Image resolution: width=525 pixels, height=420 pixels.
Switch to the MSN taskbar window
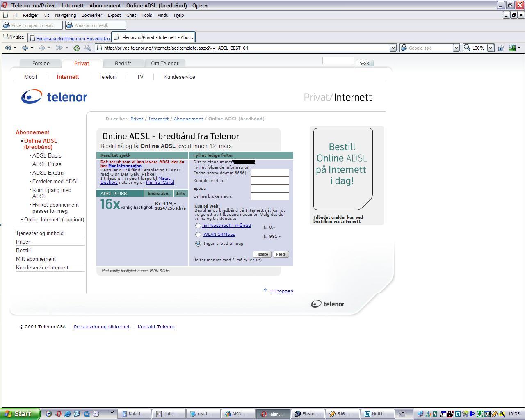[x=238, y=414]
